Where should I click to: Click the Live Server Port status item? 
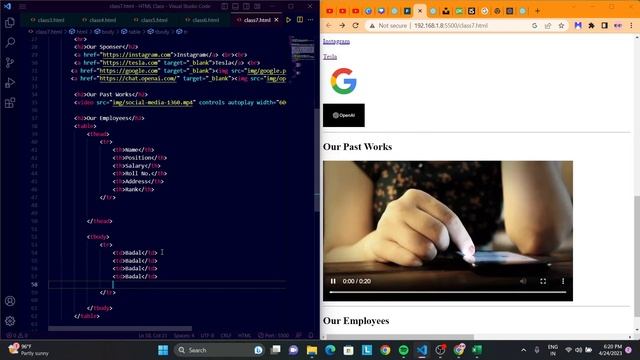[x=273, y=336]
